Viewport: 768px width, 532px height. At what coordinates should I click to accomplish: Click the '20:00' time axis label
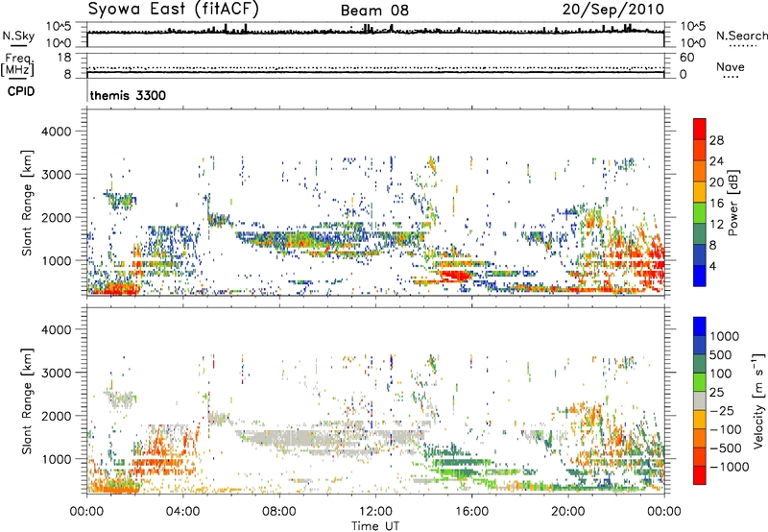[568, 512]
